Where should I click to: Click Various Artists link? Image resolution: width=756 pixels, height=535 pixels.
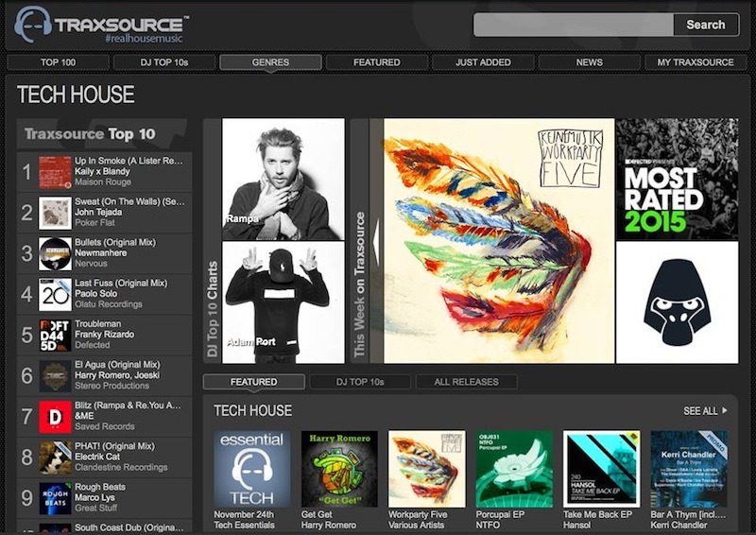pyautogui.click(x=417, y=525)
